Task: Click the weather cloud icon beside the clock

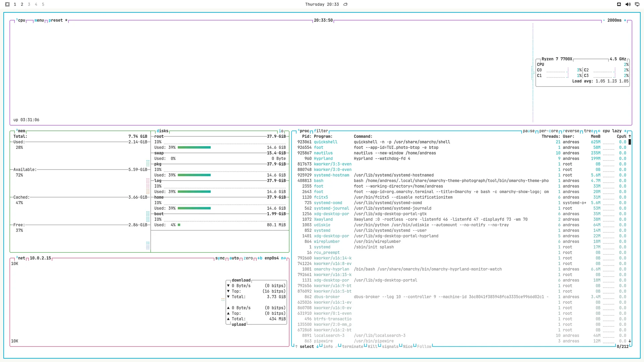Action: point(345,4)
